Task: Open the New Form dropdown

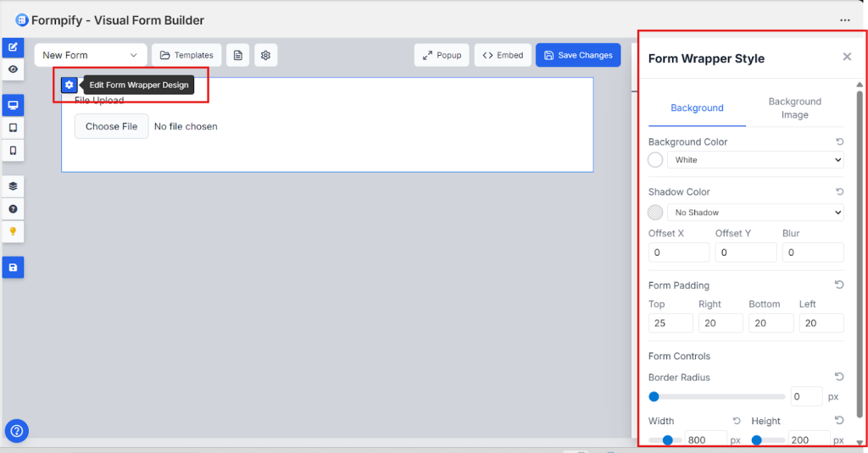Action: click(x=91, y=56)
